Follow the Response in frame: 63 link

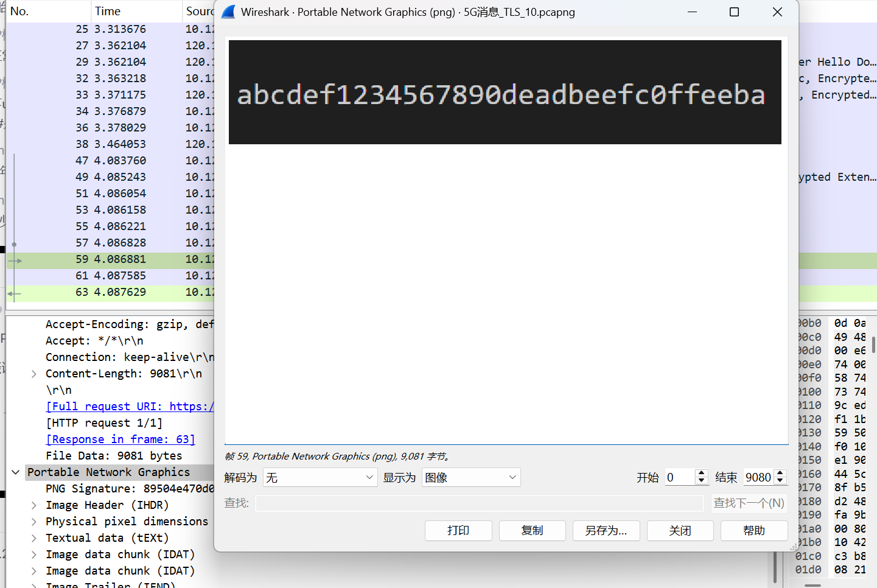click(x=121, y=439)
